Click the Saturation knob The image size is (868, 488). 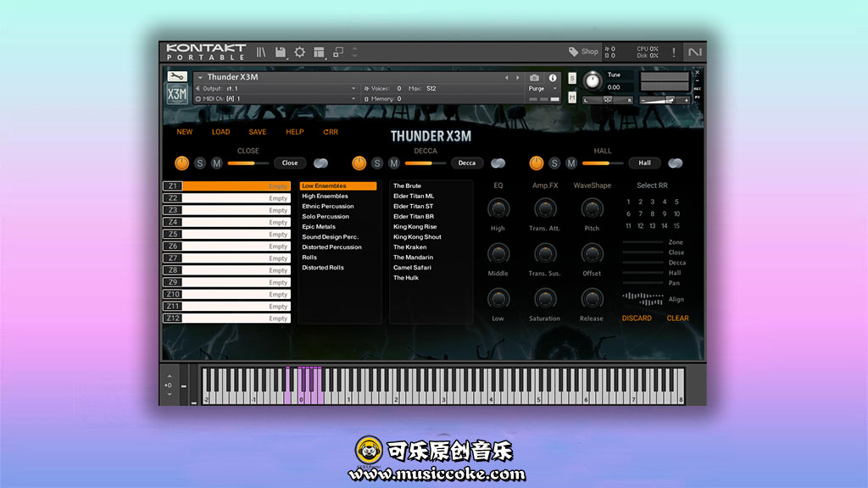tap(545, 299)
